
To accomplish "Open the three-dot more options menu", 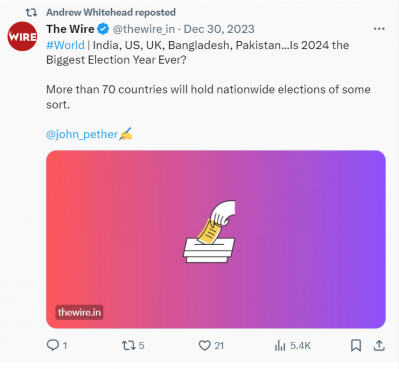I will tap(379, 29).
